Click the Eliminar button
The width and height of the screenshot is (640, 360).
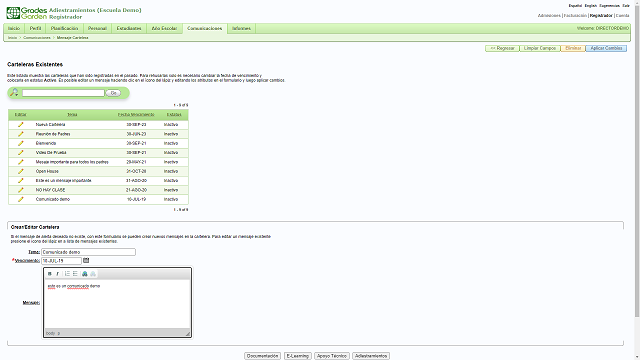pyautogui.click(x=573, y=48)
